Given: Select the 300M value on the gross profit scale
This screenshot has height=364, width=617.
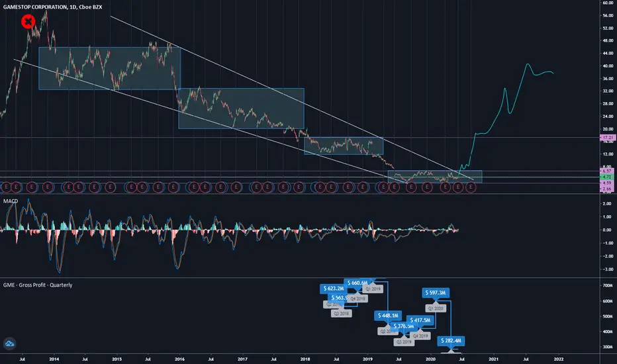Looking at the screenshot, I should click(x=608, y=347).
